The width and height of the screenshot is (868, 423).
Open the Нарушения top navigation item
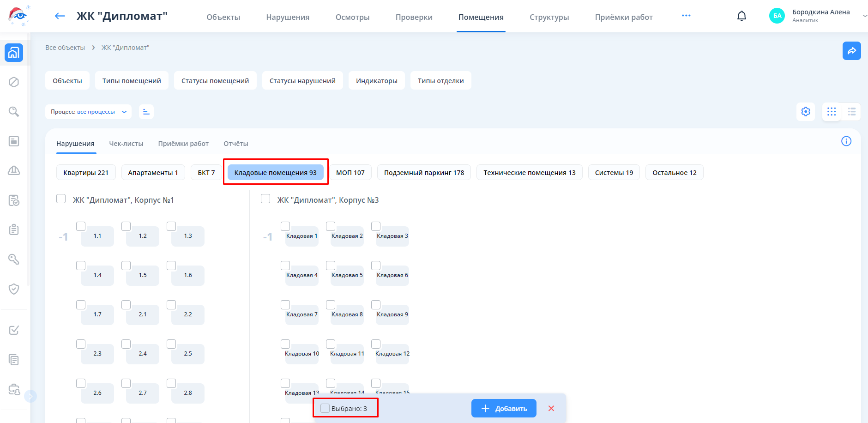288,17
